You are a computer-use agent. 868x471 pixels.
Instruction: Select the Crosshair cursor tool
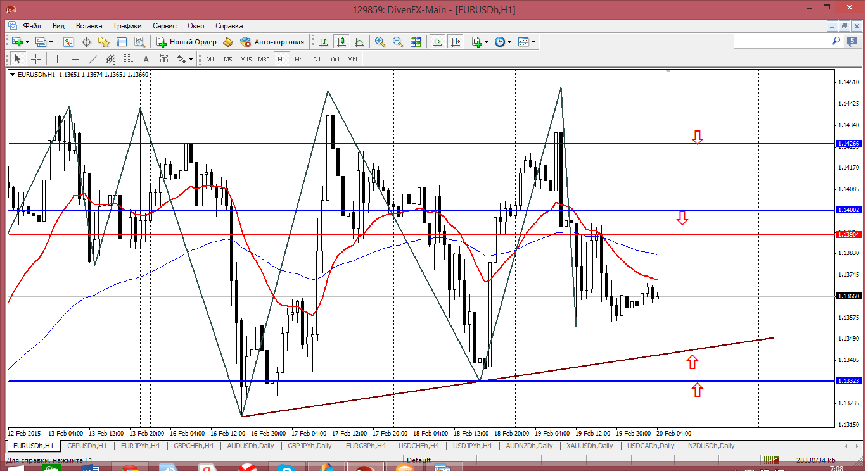[x=36, y=59]
